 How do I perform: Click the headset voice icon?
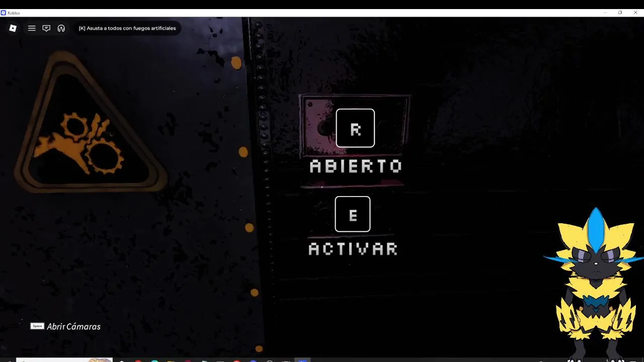tap(61, 28)
